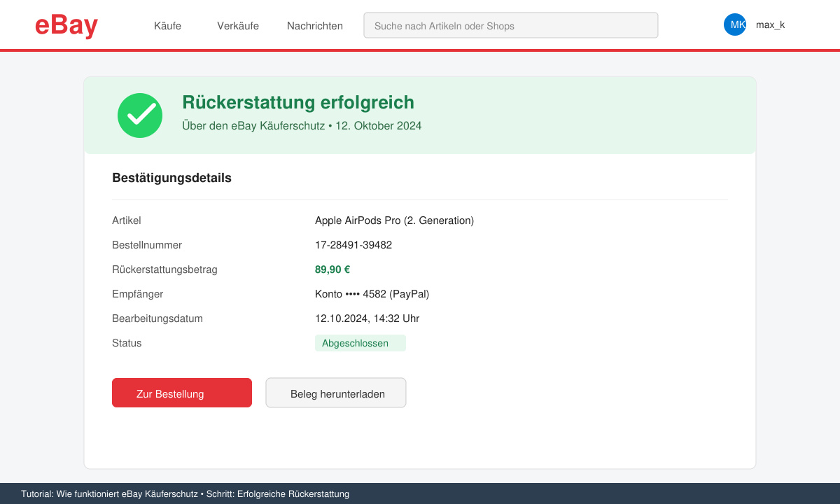Image resolution: width=840 pixels, height=504 pixels.
Task: Click the refund amount 89,90 €
Action: 332,269
